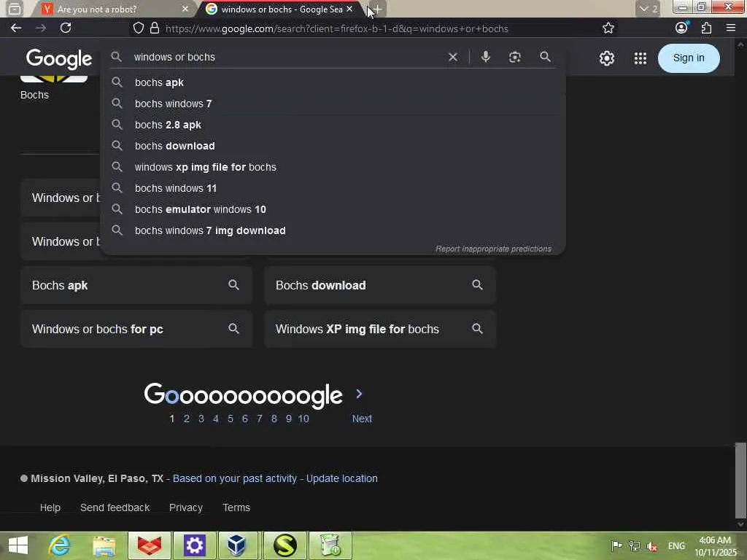Image resolution: width=747 pixels, height=560 pixels.
Task: Choose suggestion 'bochs 2.8 apk'
Action: click(333, 125)
